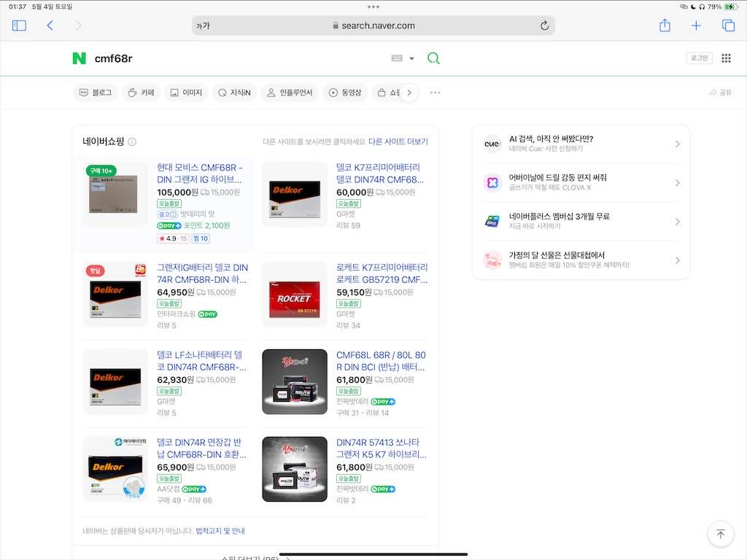This screenshot has height=560, width=747.
Task: Run search with green magnifier icon
Action: pyautogui.click(x=433, y=58)
